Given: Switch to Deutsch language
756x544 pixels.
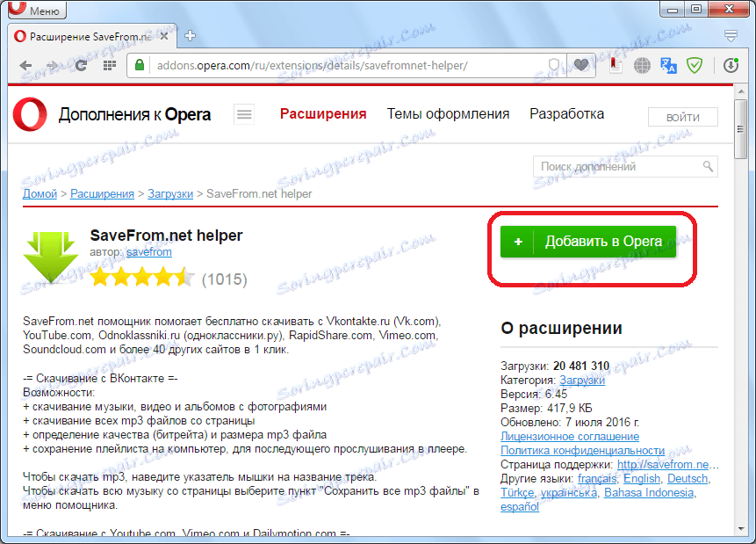Looking at the screenshot, I should point(688,478).
